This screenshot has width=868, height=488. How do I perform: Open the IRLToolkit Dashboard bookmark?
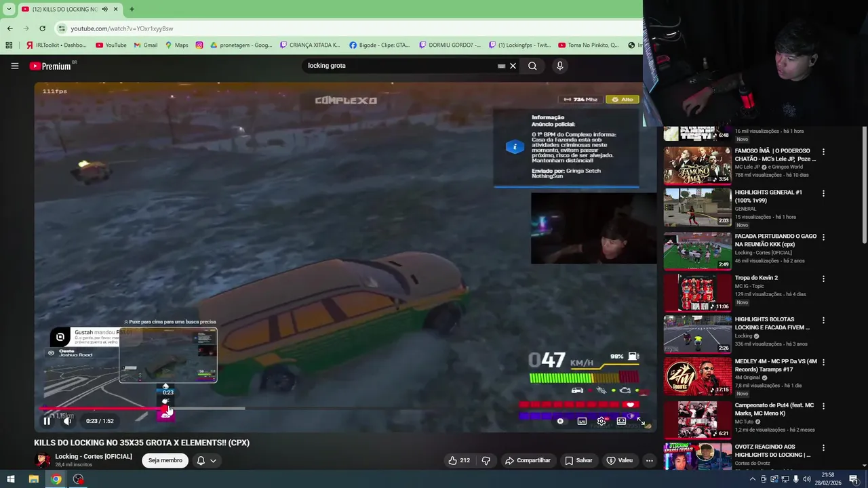(56, 45)
